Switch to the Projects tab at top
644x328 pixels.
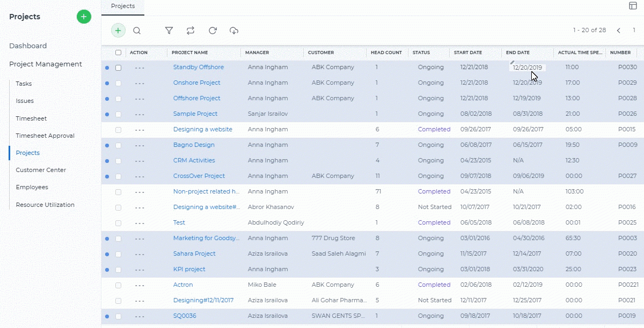coord(123,6)
